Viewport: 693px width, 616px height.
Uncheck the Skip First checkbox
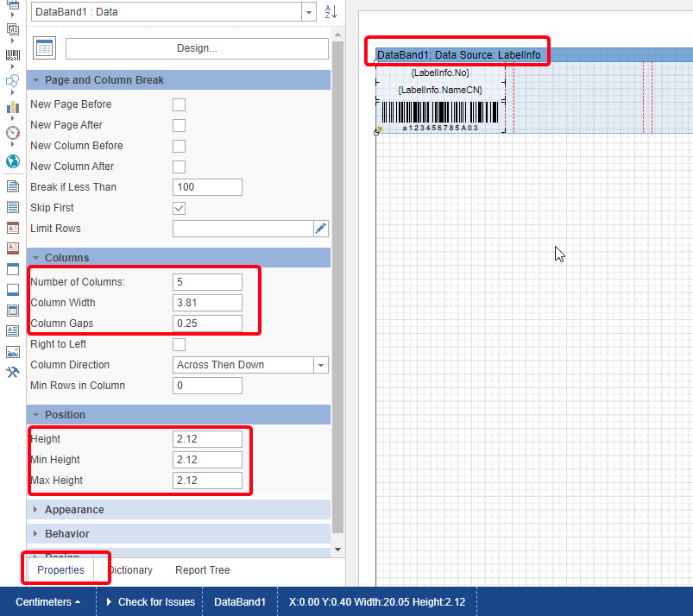click(180, 208)
